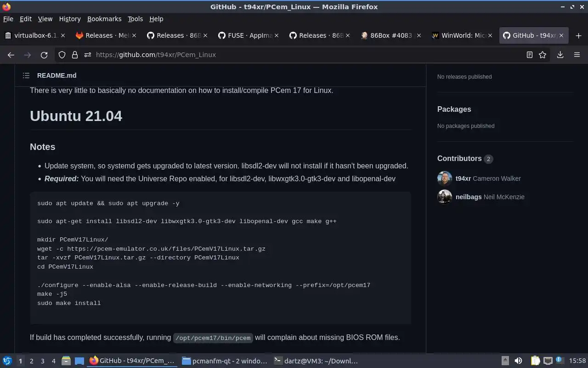Viewport: 588px width, 368px height.
Task: Open the Packages sidebar heading
Action: click(x=454, y=109)
